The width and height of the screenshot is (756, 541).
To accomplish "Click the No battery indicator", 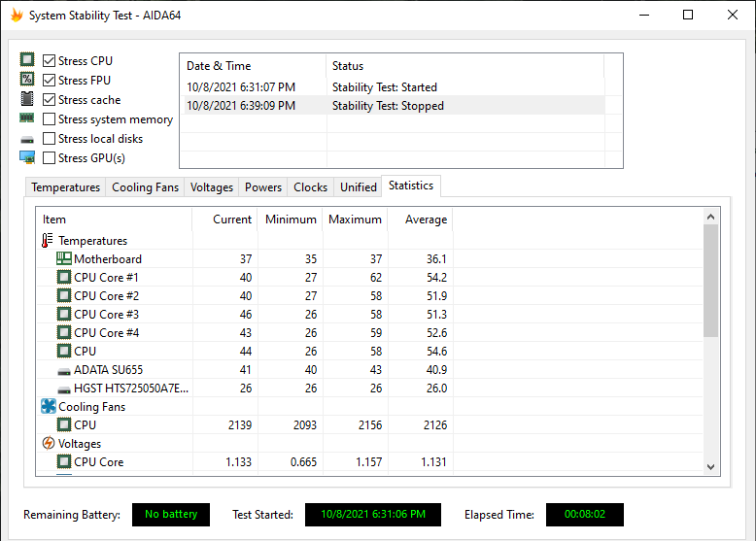I will click(x=171, y=515).
